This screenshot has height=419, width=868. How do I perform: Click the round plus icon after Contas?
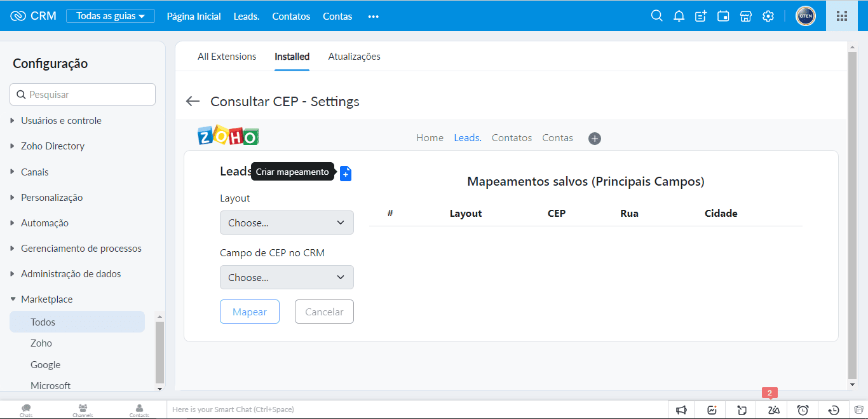point(595,138)
